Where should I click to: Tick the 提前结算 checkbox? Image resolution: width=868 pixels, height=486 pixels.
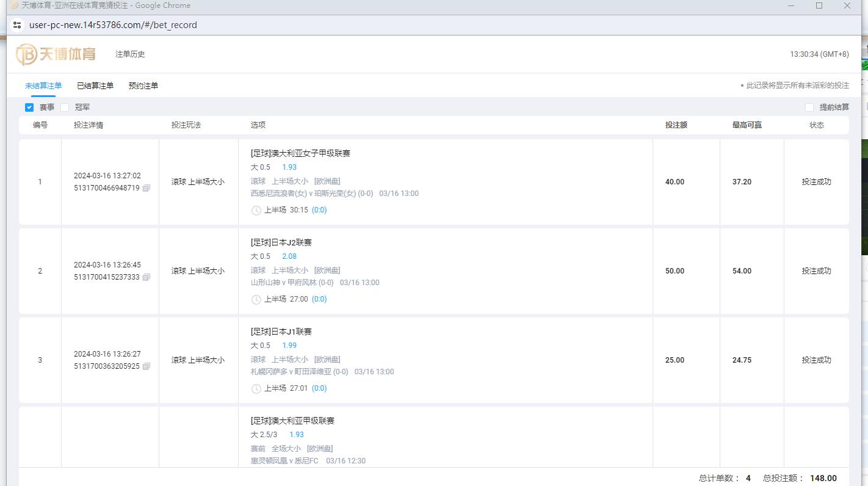pos(809,107)
